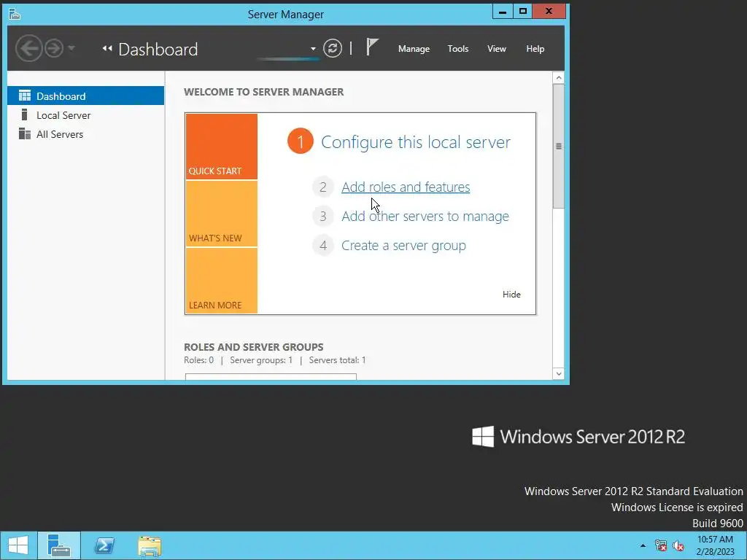Click the vertical scrollbar thumb
Image resolution: width=747 pixels, height=560 pixels.
coord(558,146)
